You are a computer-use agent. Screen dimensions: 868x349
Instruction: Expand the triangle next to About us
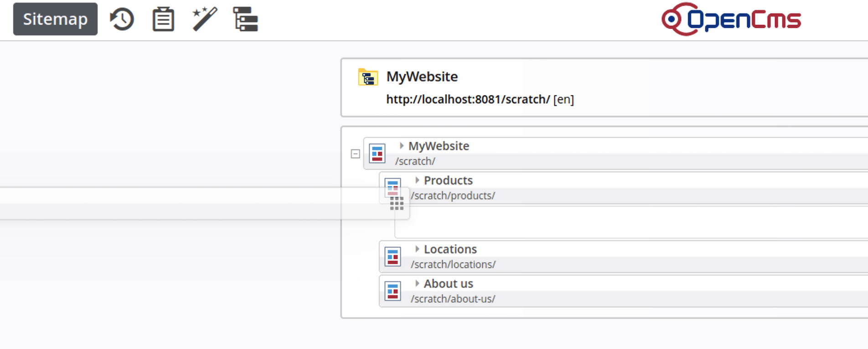(x=417, y=283)
